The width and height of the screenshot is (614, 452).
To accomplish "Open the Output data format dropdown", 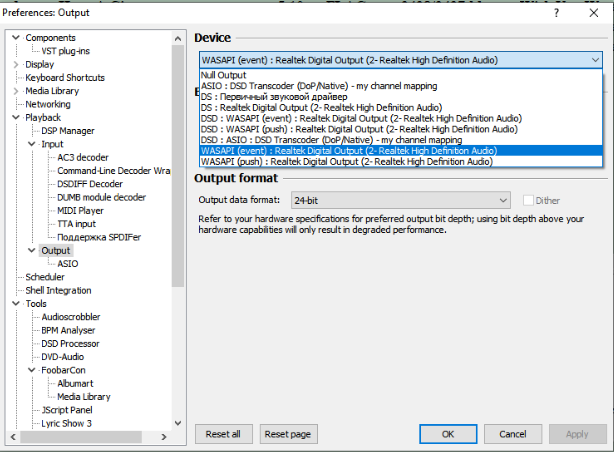I will pos(401,201).
